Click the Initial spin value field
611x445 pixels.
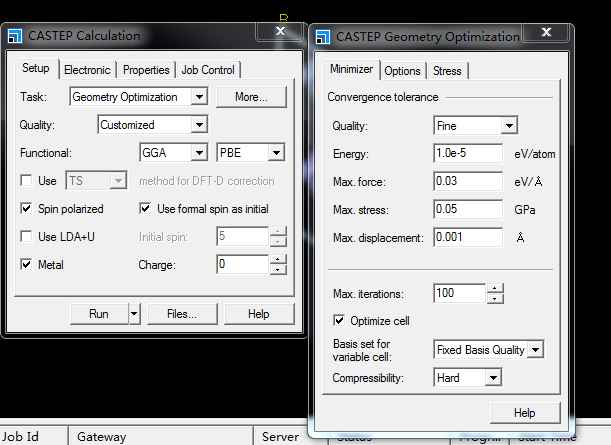pos(242,237)
